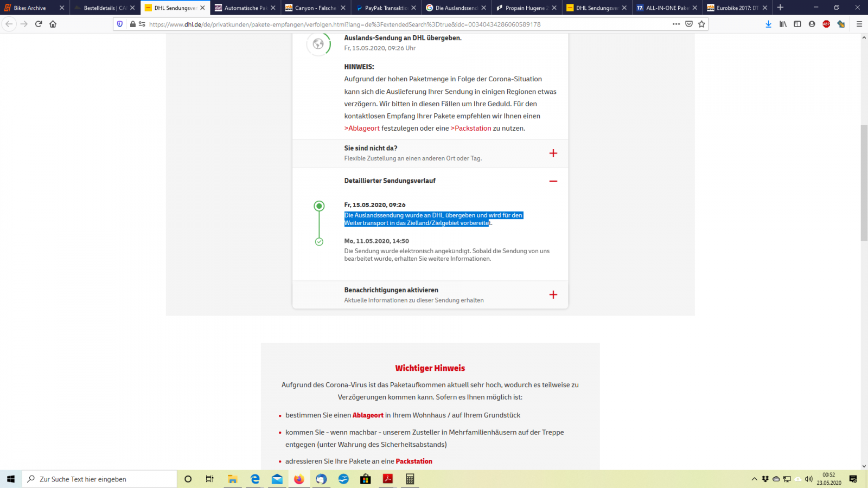The image size is (868, 488).
Task: Follow the bold Packstation link
Action: click(414, 461)
